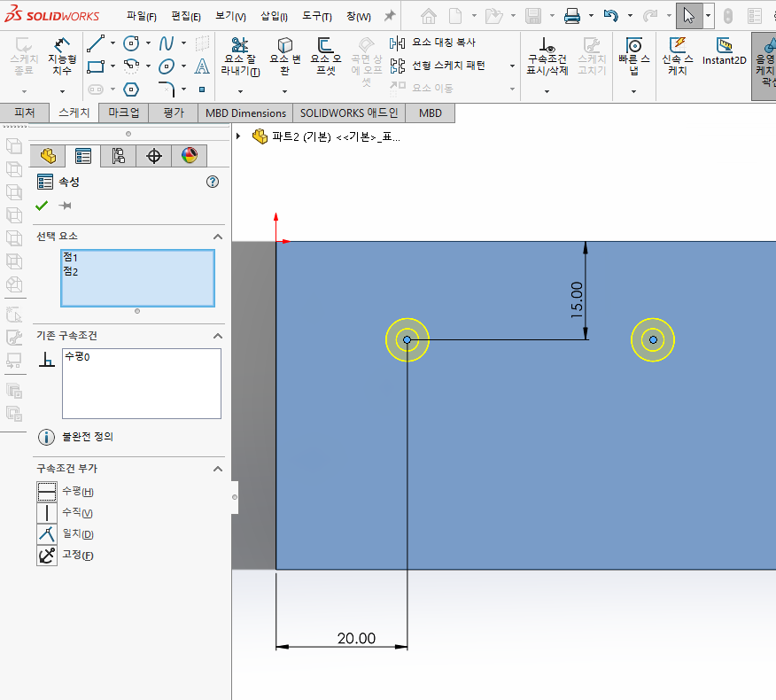The image size is (776, 700).
Task: Click the Smart Dimension (지능형 치수) tool
Action: click(x=62, y=56)
